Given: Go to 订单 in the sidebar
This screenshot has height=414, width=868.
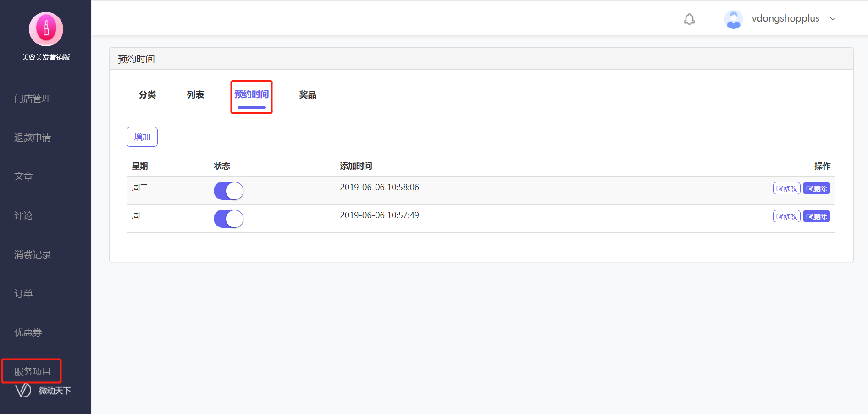Looking at the screenshot, I should 23,293.
